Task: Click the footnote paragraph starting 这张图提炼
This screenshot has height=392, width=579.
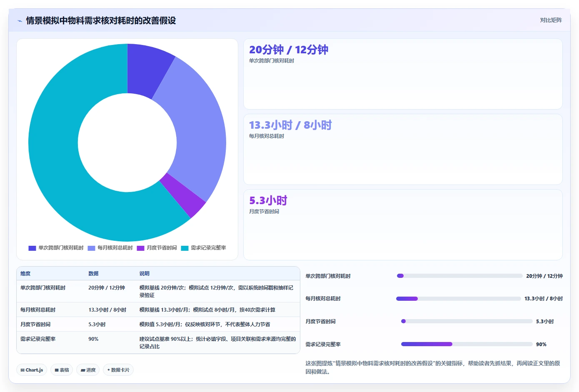Action: (433, 367)
